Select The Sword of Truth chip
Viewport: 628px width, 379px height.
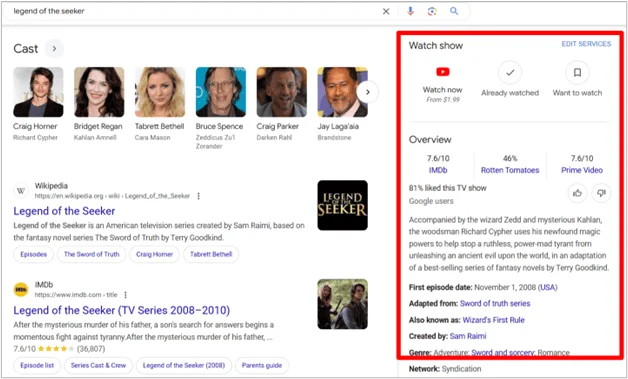pyautogui.click(x=92, y=254)
